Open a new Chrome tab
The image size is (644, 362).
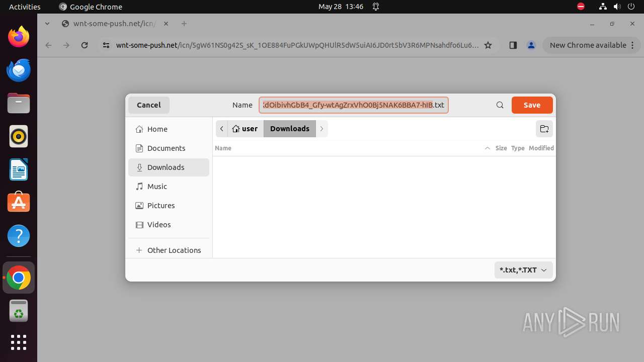pyautogui.click(x=184, y=24)
